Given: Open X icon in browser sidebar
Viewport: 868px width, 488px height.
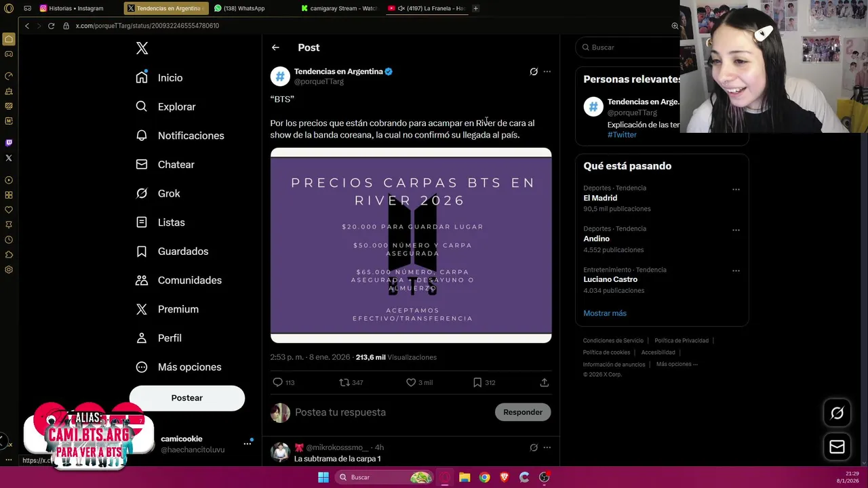Looking at the screenshot, I should (x=9, y=158).
